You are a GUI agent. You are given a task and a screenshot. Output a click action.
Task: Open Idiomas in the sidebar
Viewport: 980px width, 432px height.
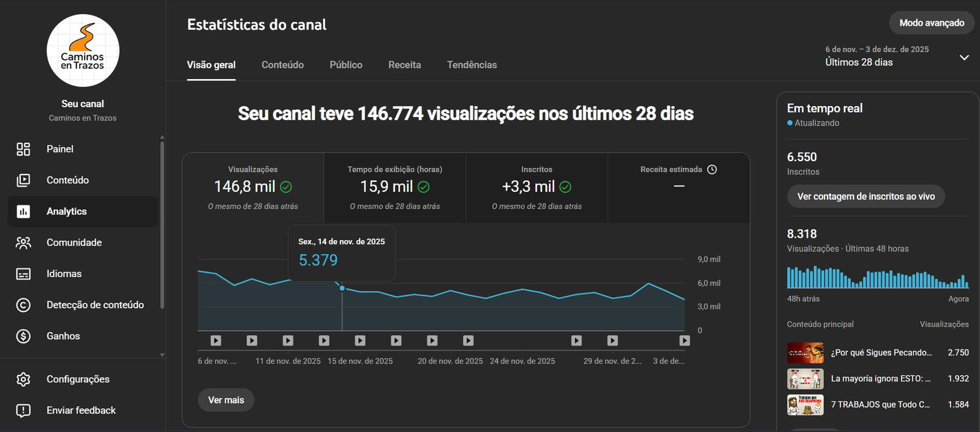click(x=83, y=274)
